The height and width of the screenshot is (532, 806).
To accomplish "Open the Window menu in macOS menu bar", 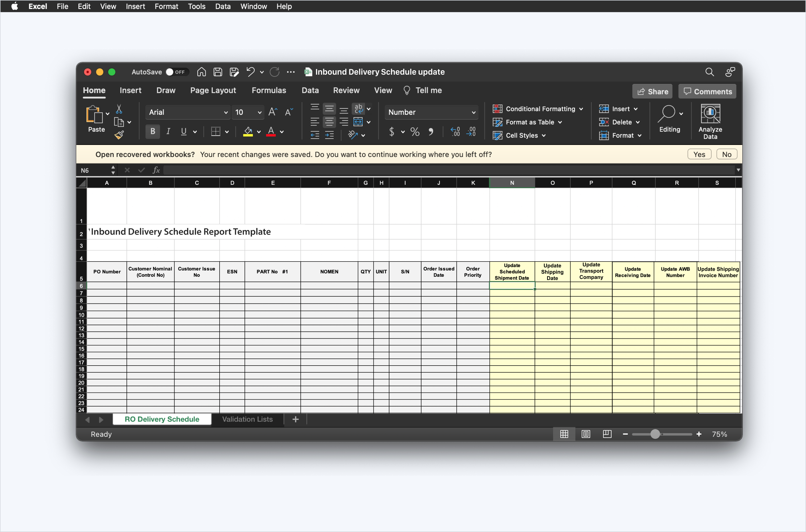I will click(253, 6).
